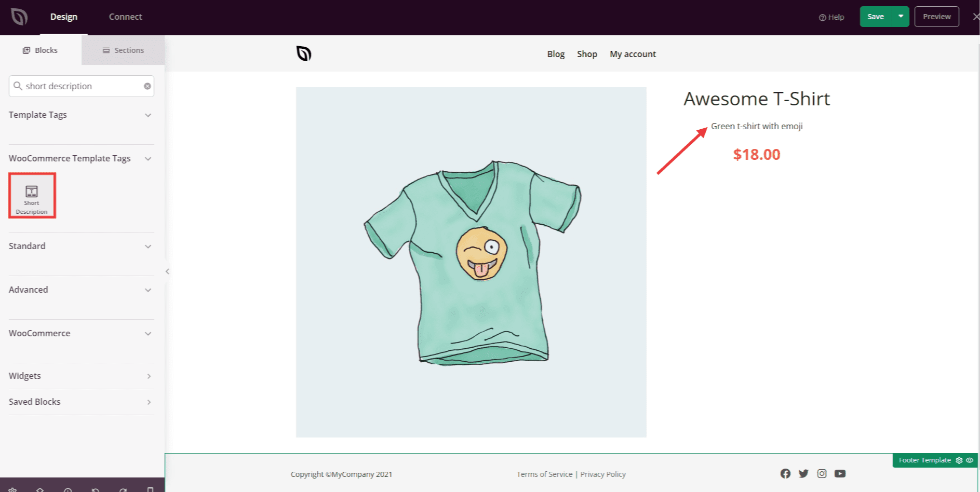Open the Sections tab in the sidebar
This screenshot has width=980, height=492.
[123, 50]
